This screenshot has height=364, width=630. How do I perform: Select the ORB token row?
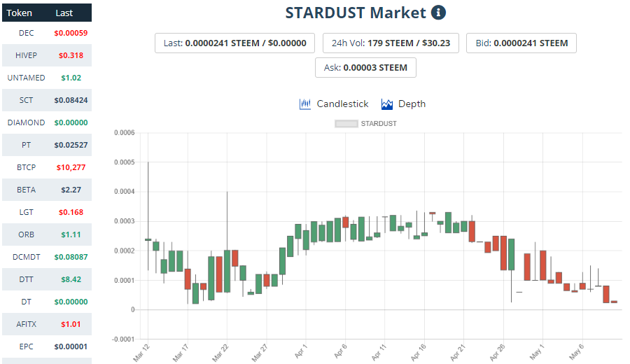pos(47,234)
